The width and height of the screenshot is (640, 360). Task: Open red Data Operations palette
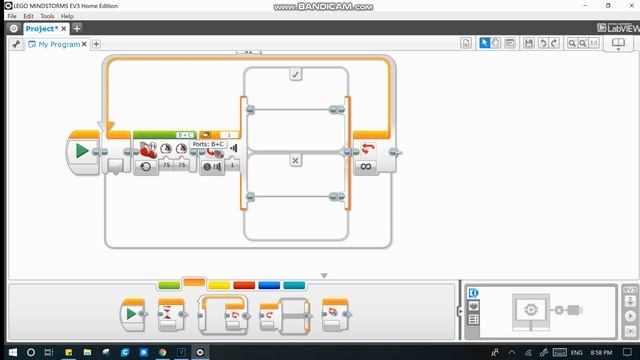tap(244, 285)
